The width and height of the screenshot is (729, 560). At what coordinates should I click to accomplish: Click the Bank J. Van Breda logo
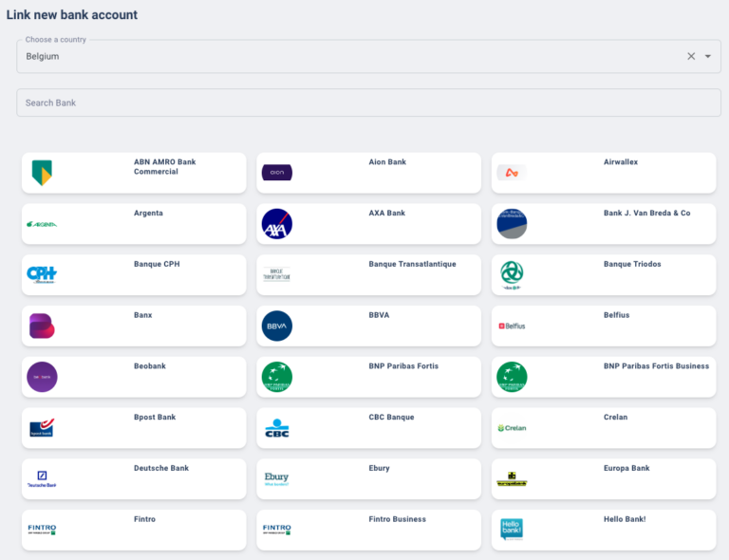[x=512, y=224]
